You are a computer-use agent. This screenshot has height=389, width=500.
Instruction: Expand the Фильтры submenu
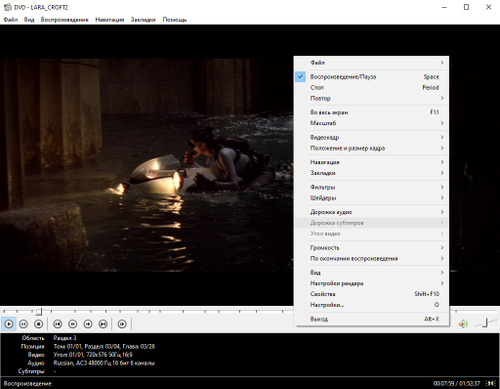point(372,187)
